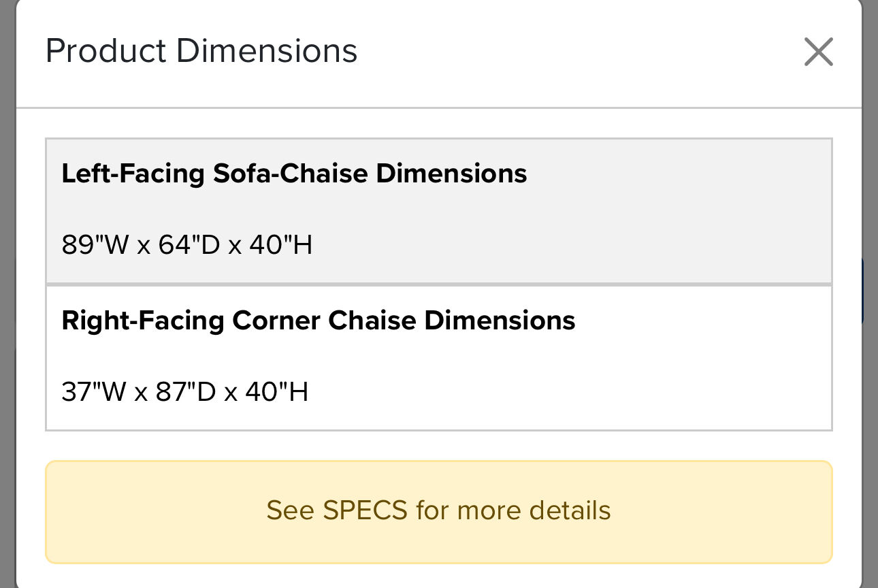Click the 37"W width value
This screenshot has width=878, height=588.
tap(95, 392)
